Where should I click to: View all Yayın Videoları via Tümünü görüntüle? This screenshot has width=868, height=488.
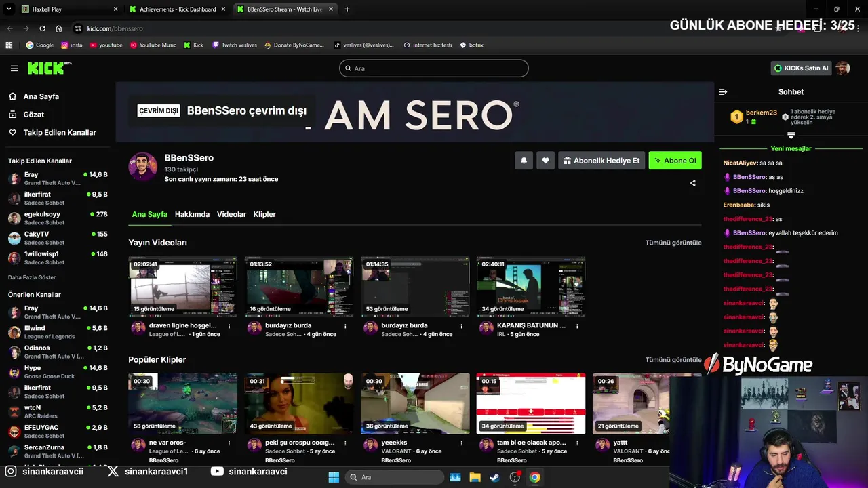673,243
